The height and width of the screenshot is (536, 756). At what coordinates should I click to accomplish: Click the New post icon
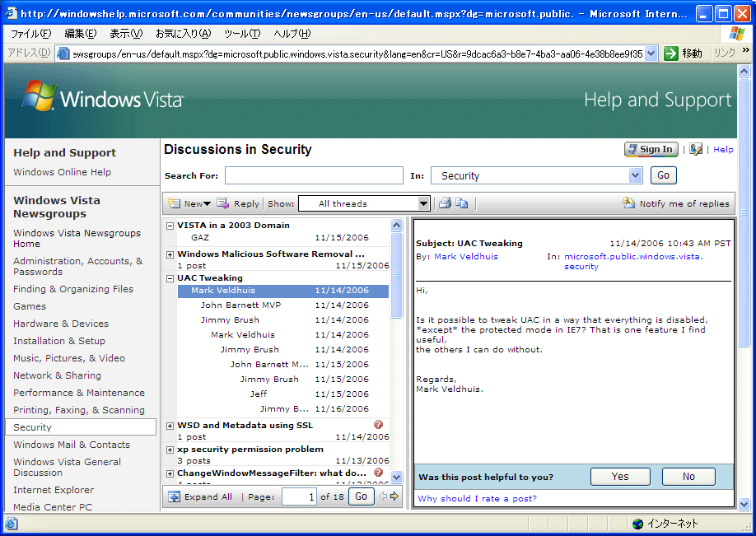174,203
